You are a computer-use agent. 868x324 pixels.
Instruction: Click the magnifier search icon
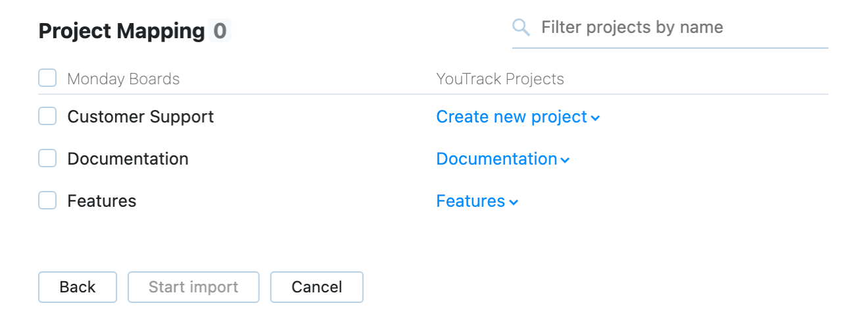click(521, 28)
